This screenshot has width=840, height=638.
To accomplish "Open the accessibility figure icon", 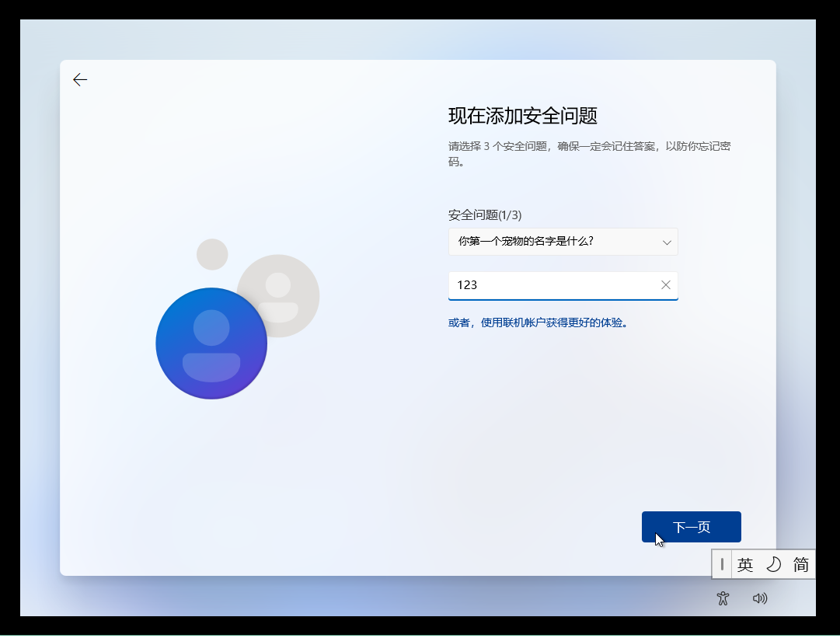I will (723, 598).
